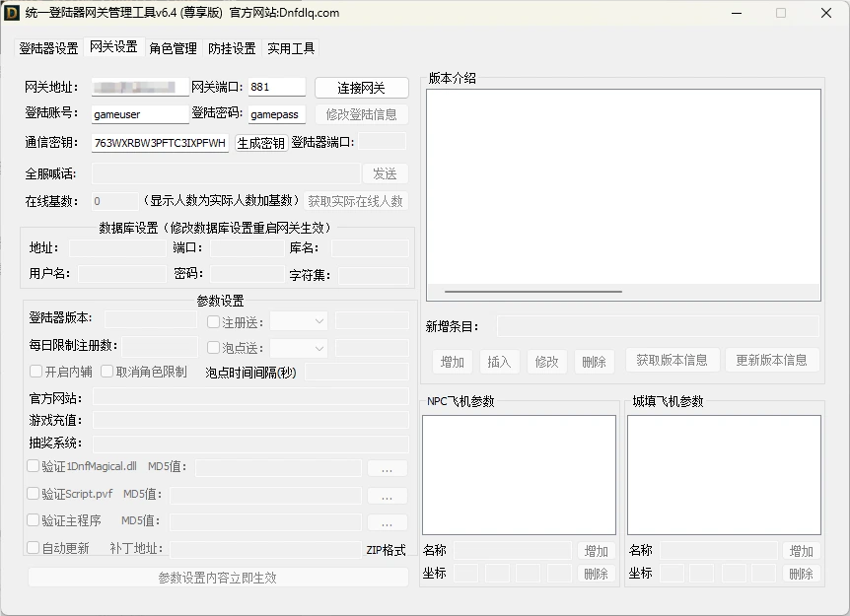Click 删除 under 城填飞机参数 panel
Viewport: 850px width, 616px height.
(802, 574)
